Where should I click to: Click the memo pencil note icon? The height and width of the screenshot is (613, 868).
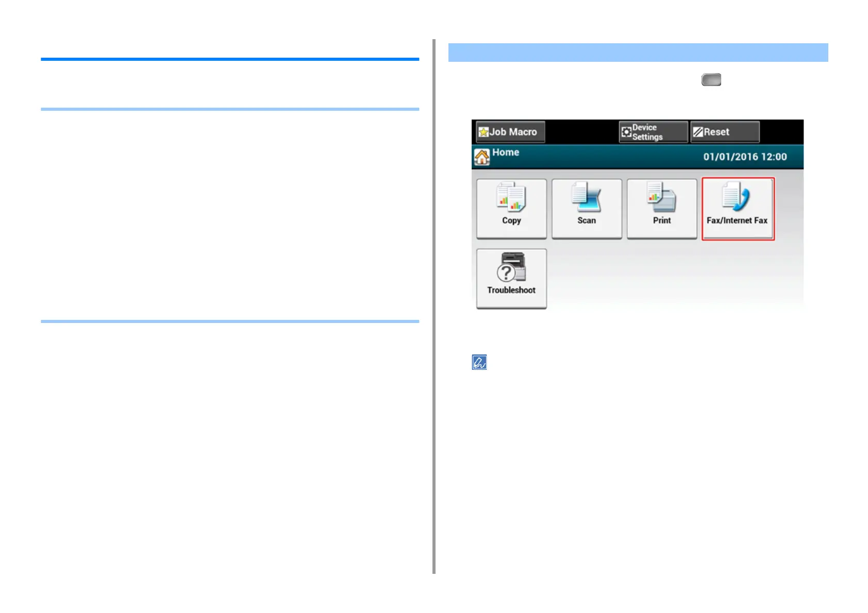[479, 362]
